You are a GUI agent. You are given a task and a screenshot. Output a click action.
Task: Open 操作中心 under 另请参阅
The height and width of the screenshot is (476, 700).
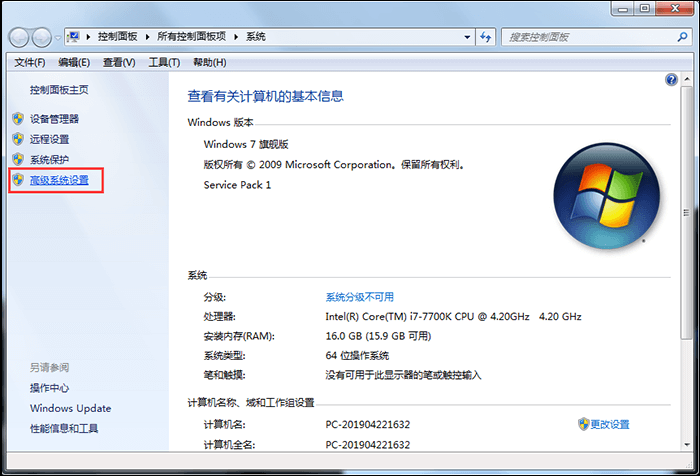49,388
